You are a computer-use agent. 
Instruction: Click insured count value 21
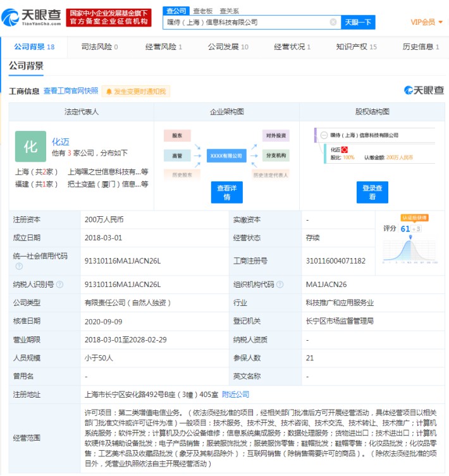click(310, 358)
